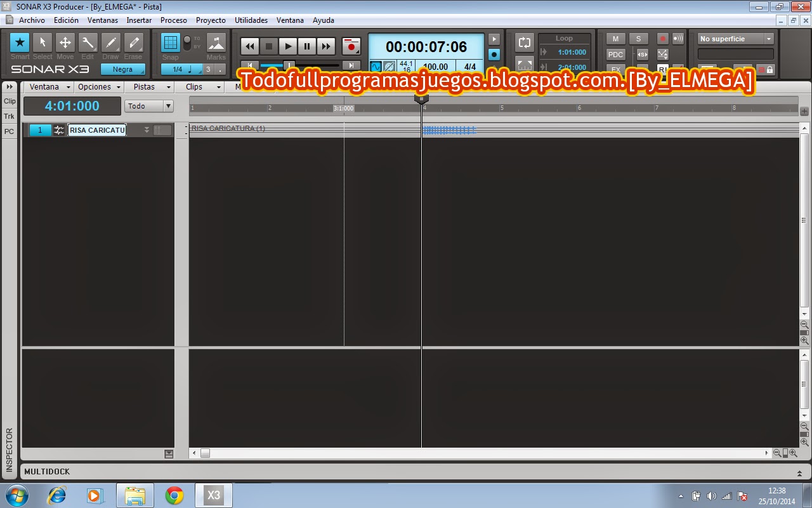Jump to project end button

pyautogui.click(x=351, y=65)
